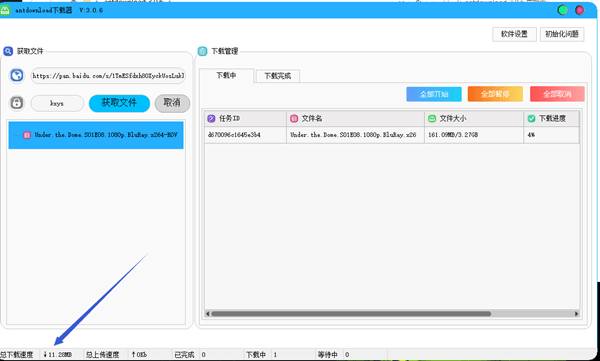Click the 任务ID column header

245,119
